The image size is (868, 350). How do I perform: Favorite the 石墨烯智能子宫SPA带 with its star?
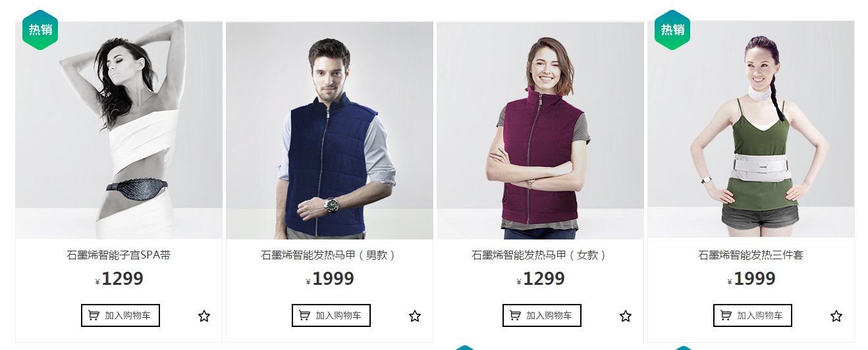[204, 316]
